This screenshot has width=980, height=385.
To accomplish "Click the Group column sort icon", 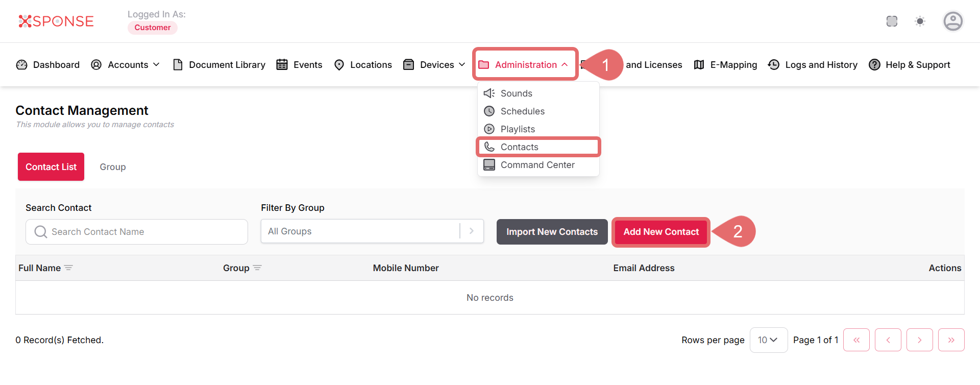I will pos(257,268).
